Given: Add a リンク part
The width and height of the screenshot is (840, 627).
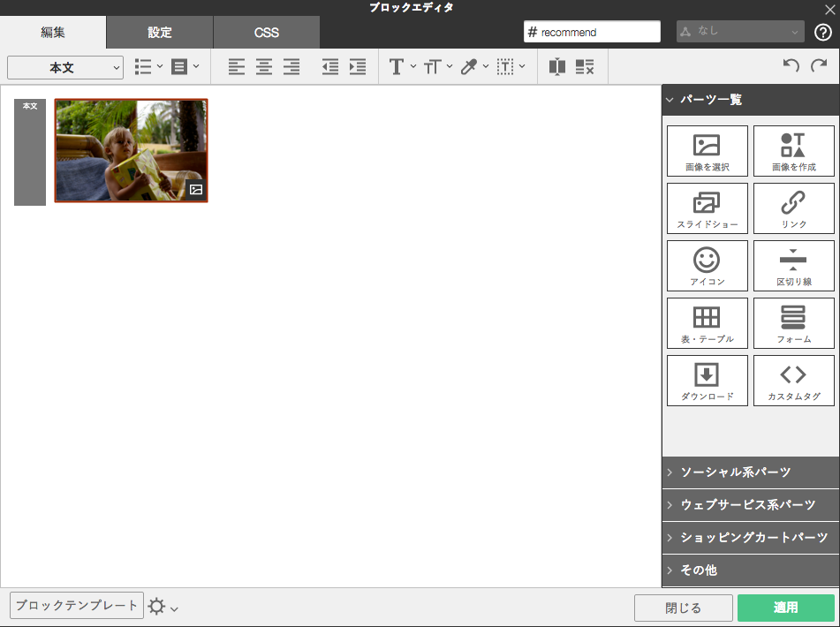Looking at the screenshot, I should [794, 208].
